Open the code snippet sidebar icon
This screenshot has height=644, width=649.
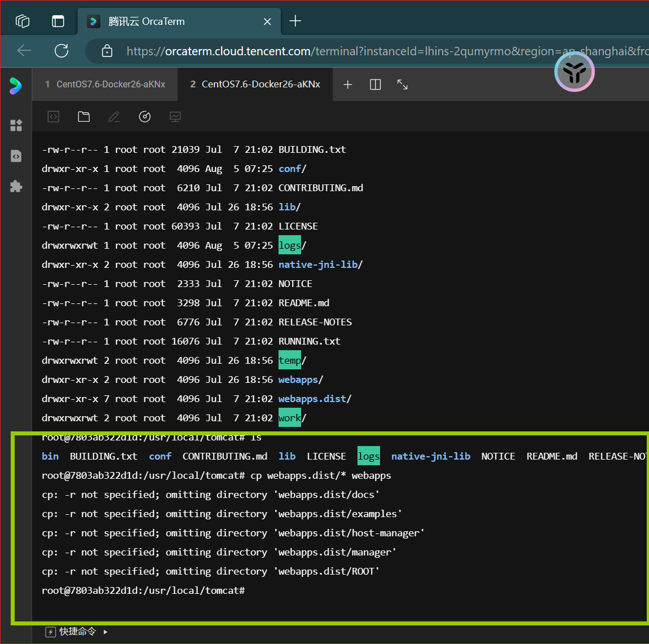point(16,156)
